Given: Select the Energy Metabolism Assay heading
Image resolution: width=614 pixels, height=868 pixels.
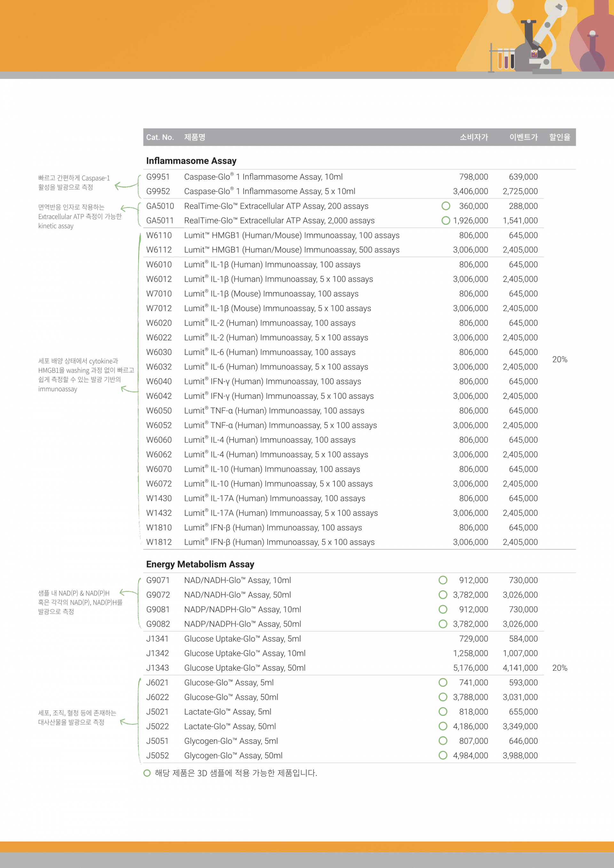Looking at the screenshot, I should tap(200, 564).
